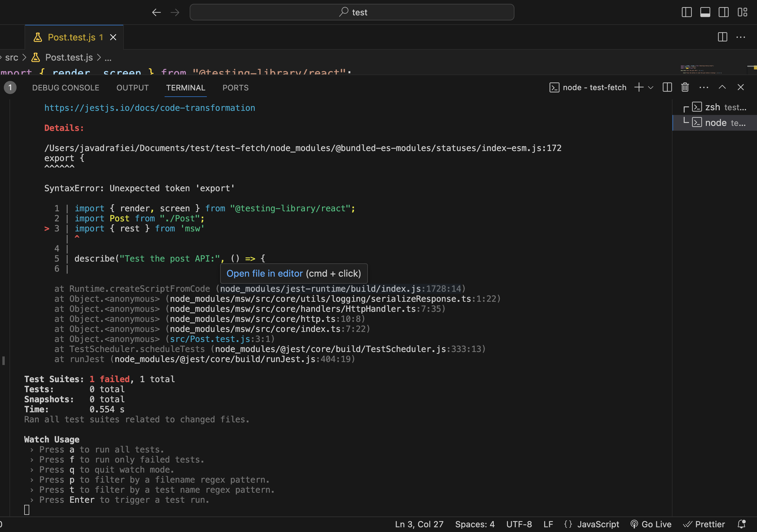Click the src breadcrumb
This screenshot has width=757, height=532.
(12, 58)
